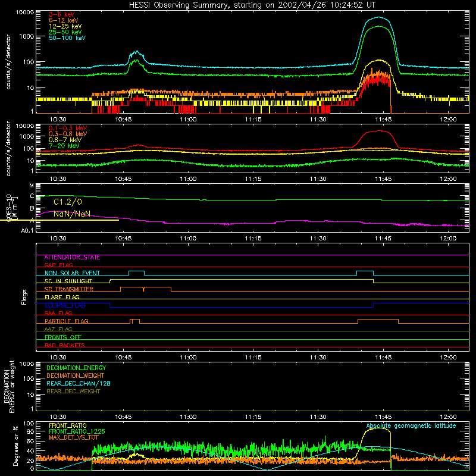Screen dimensions: 476x476
Task: Select the REAR_DEC_CHAN/128 legend entry
Action: 79,384
